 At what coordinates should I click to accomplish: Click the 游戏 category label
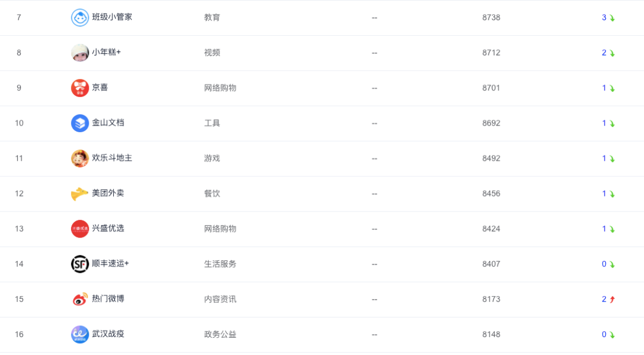pyautogui.click(x=212, y=158)
